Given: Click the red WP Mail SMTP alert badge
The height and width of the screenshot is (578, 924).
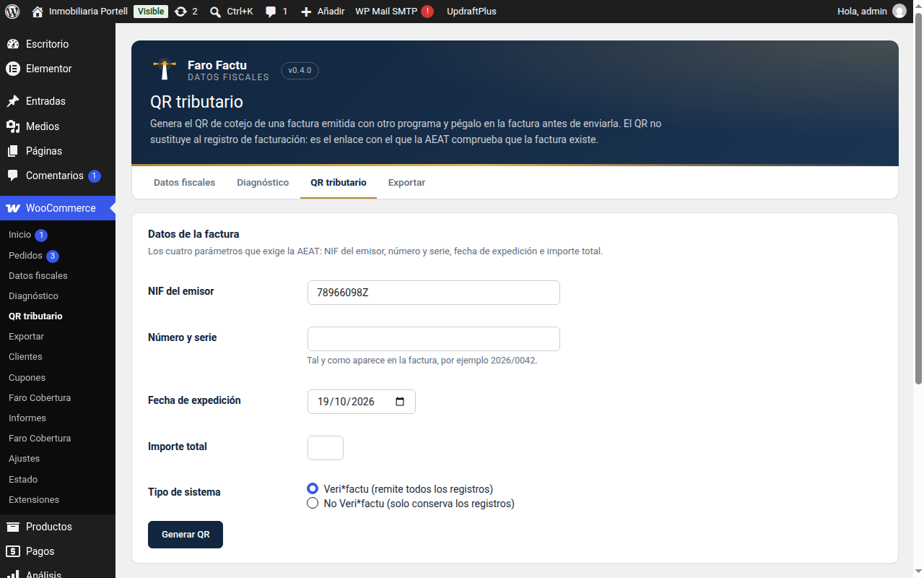Looking at the screenshot, I should (x=427, y=12).
